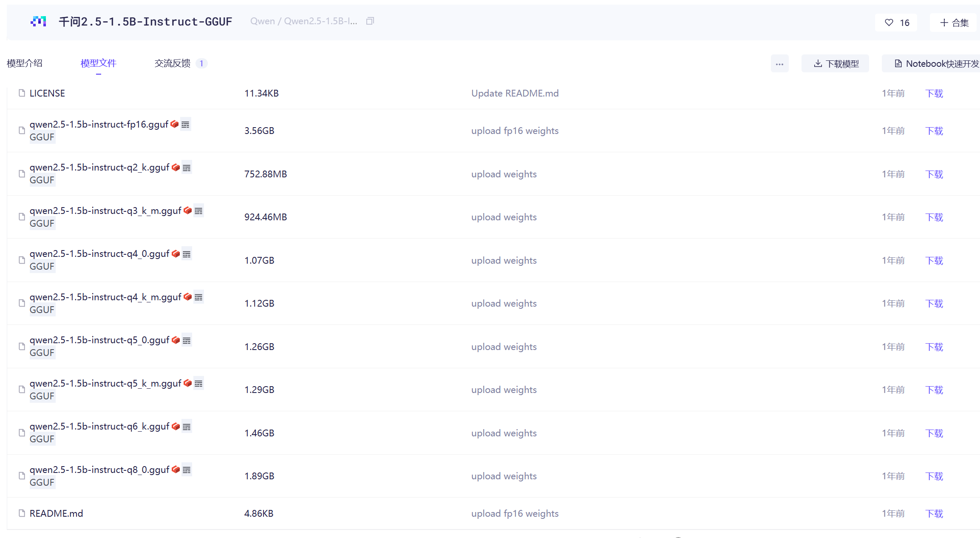Add model to 合集 collection
The width and height of the screenshot is (980, 538).
coord(954,23)
